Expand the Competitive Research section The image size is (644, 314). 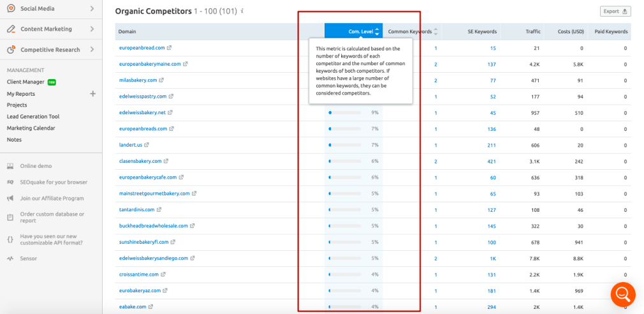[x=92, y=50]
